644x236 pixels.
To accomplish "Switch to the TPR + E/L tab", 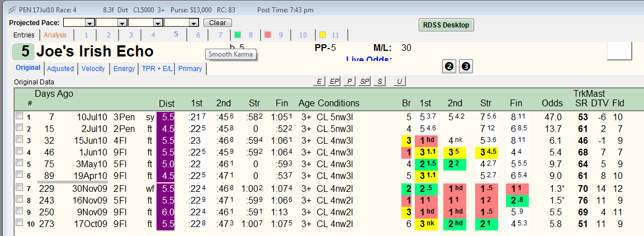I will tap(157, 69).
